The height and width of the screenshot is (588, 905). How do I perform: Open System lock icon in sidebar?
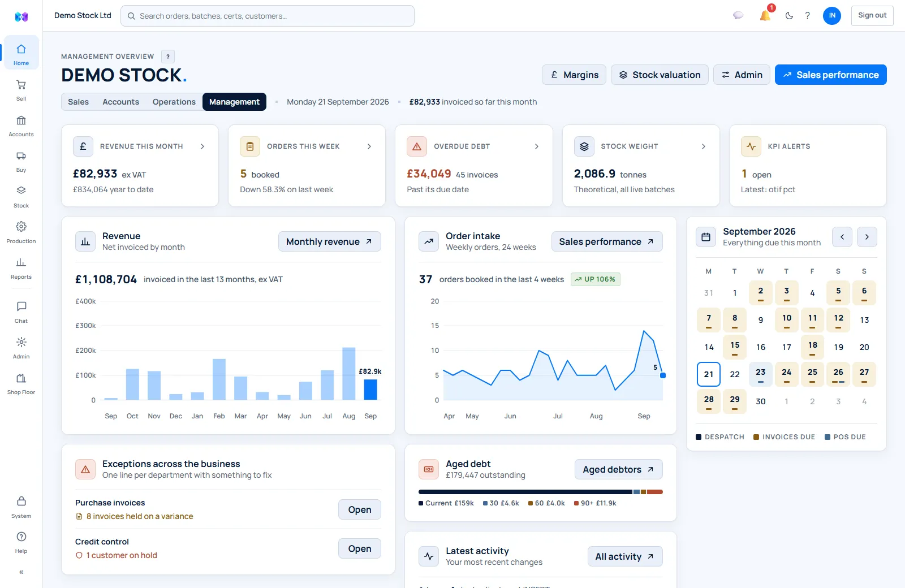[21, 501]
